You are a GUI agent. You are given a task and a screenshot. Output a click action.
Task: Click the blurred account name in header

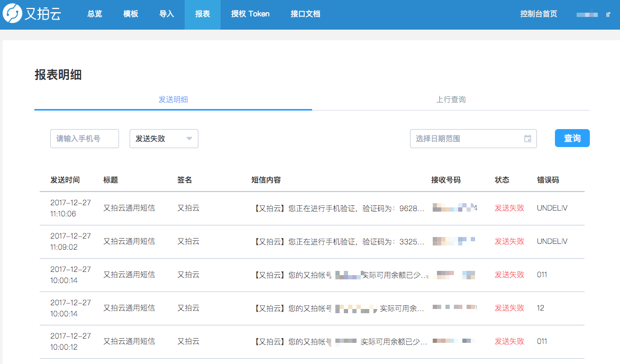[587, 15]
